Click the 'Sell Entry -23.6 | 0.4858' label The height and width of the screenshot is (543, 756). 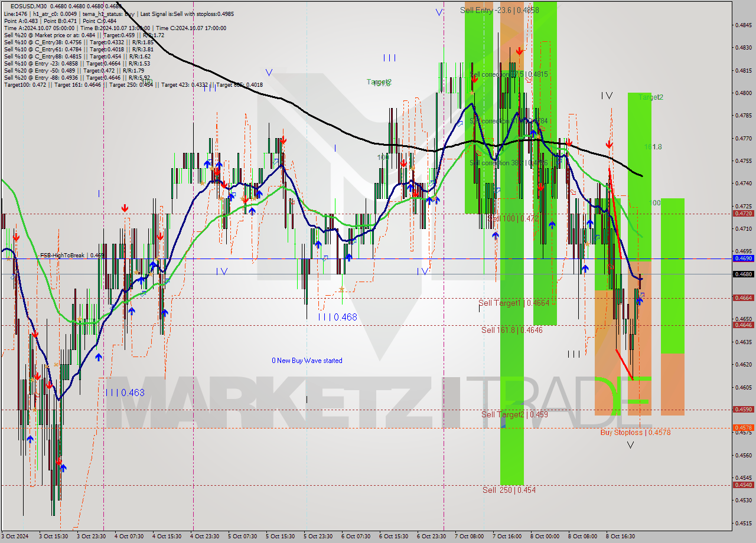[x=500, y=10]
